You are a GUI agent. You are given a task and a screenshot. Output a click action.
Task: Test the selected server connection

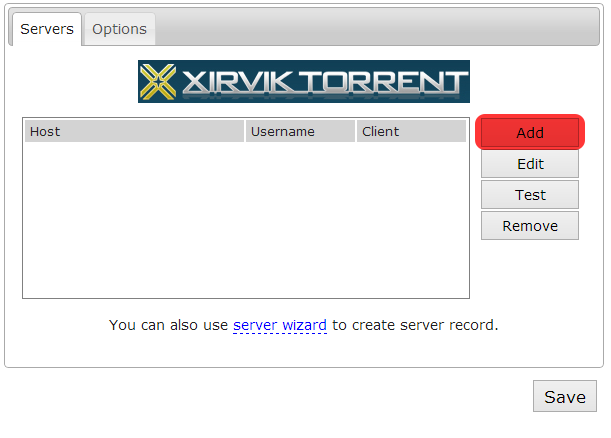(530, 195)
